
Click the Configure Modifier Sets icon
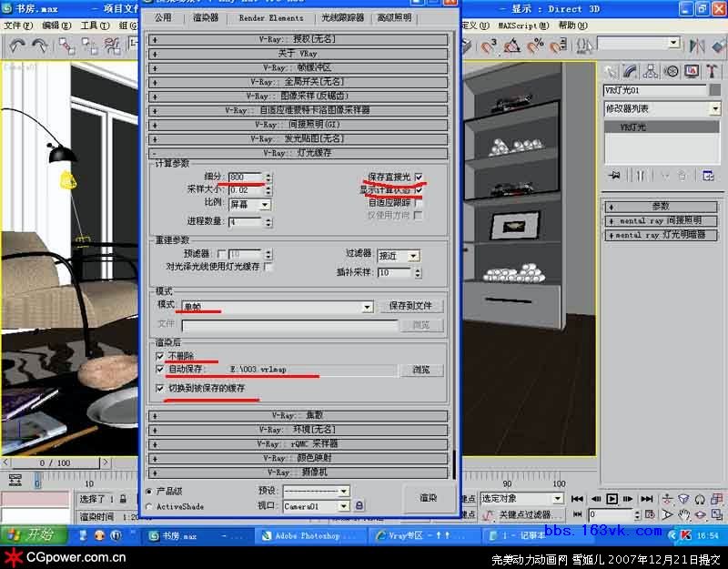(706, 175)
